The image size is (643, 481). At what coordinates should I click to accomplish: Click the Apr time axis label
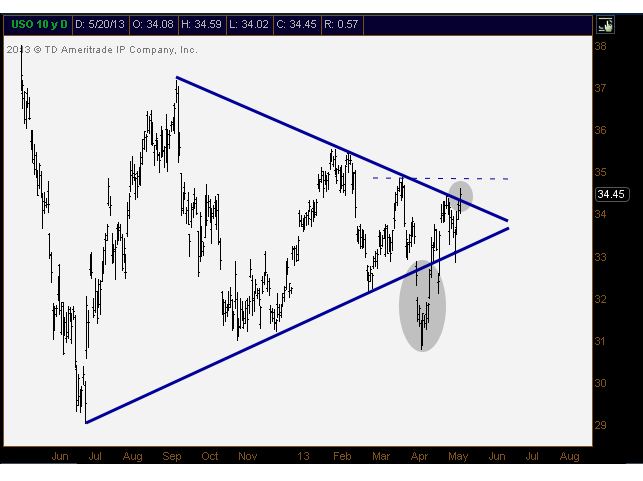(x=420, y=456)
